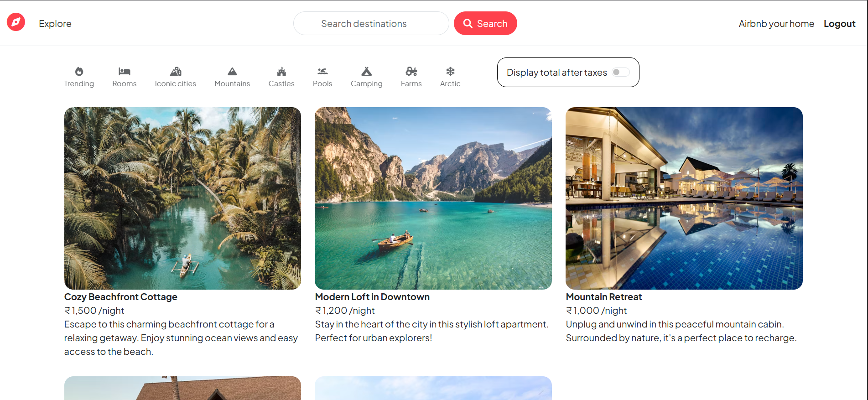Choose the Iconic cities category icon
868x400 pixels.
(176, 72)
